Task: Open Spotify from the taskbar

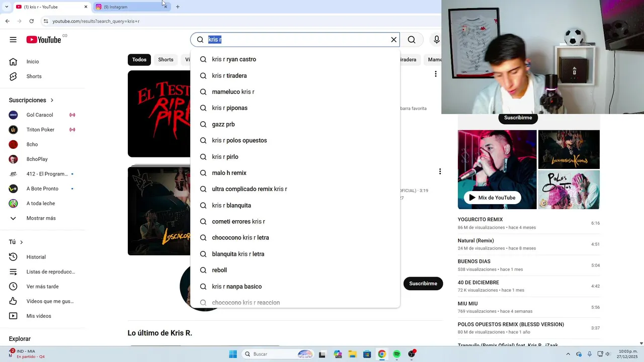Action: pyautogui.click(x=396, y=354)
